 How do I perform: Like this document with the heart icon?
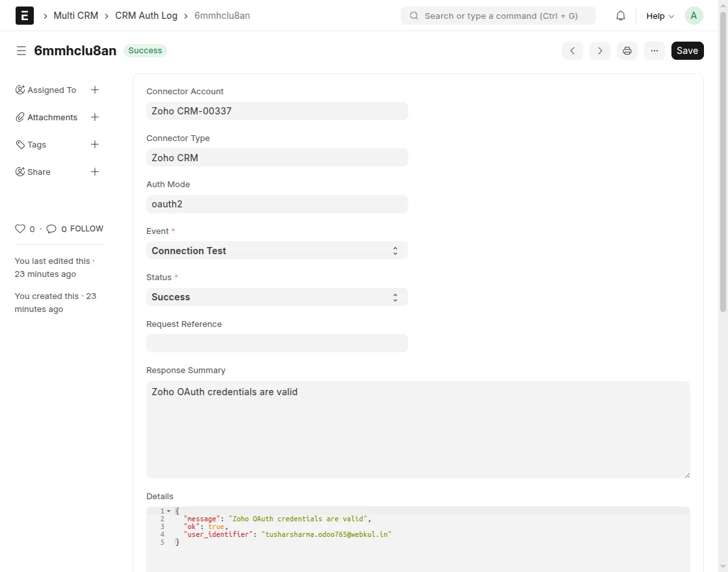19,228
